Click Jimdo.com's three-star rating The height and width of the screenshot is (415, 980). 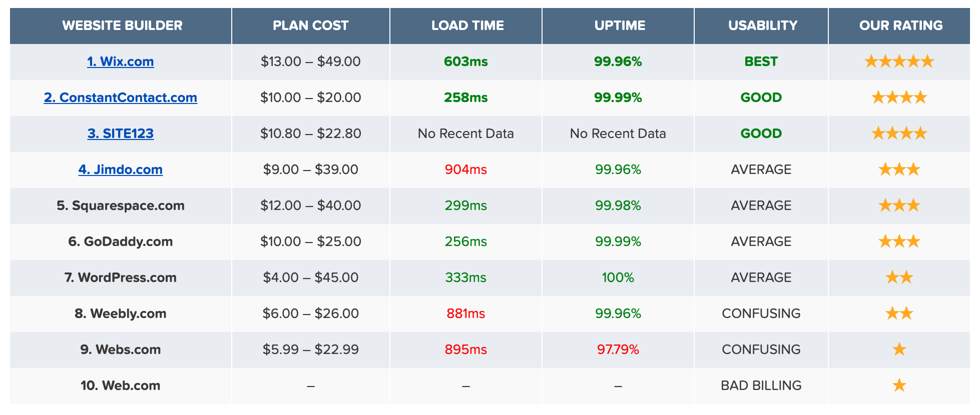[899, 169]
